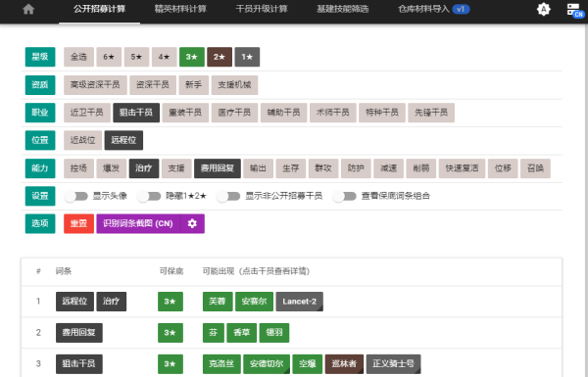The width and height of the screenshot is (588, 377).
Task: Open the tag screenshot recognition settings gear
Action: point(192,223)
